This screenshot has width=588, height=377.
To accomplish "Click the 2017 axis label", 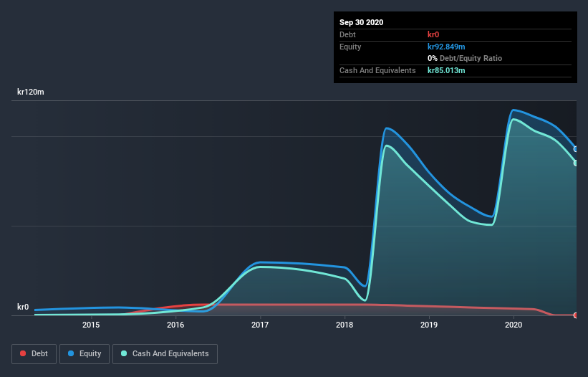I will point(260,325).
